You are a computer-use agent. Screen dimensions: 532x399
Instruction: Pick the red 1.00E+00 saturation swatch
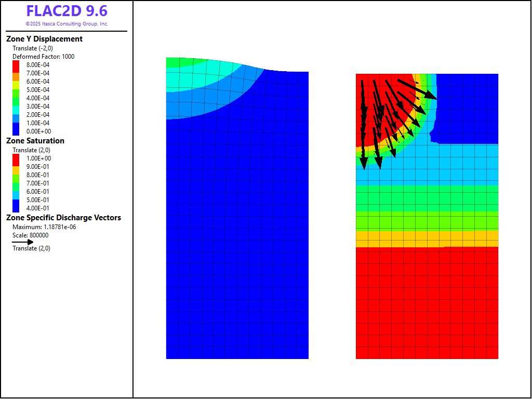click(x=16, y=158)
